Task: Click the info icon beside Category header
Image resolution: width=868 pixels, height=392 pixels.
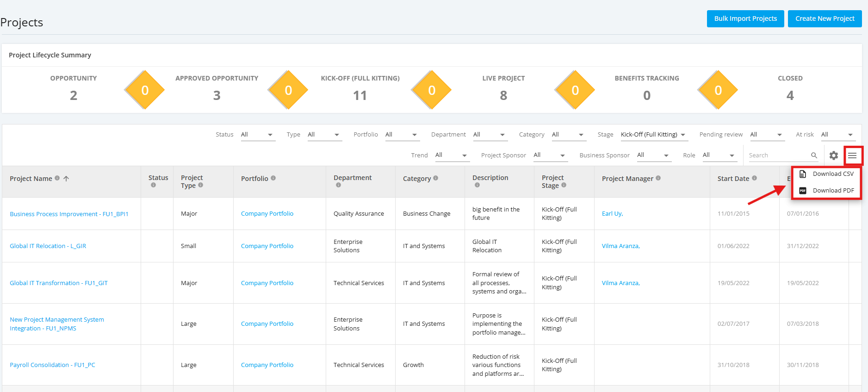Action: (x=436, y=178)
